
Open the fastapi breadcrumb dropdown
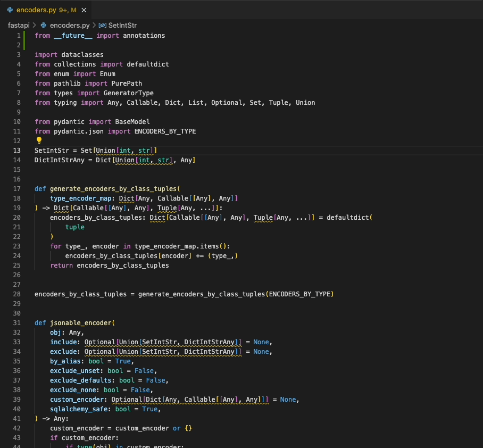click(19, 24)
